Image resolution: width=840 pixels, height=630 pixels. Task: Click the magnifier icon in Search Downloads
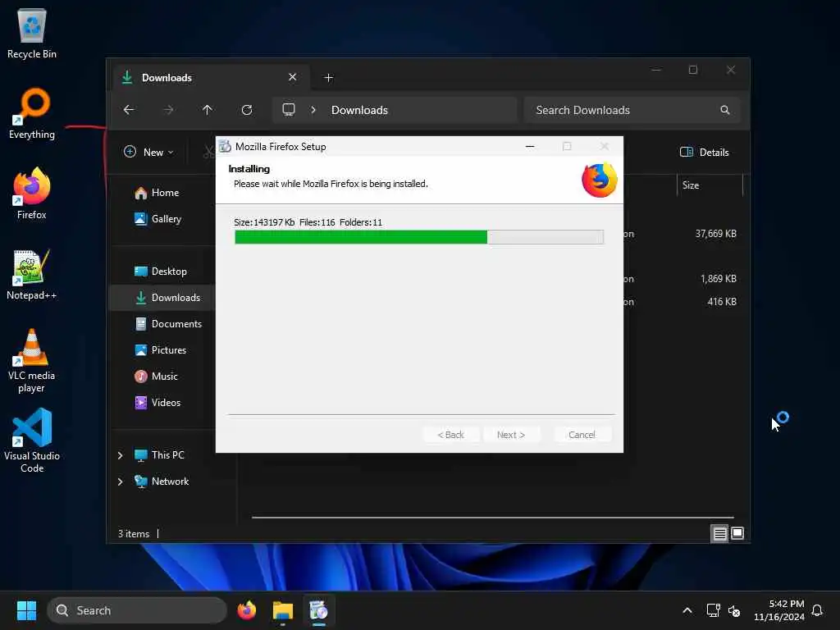725,110
